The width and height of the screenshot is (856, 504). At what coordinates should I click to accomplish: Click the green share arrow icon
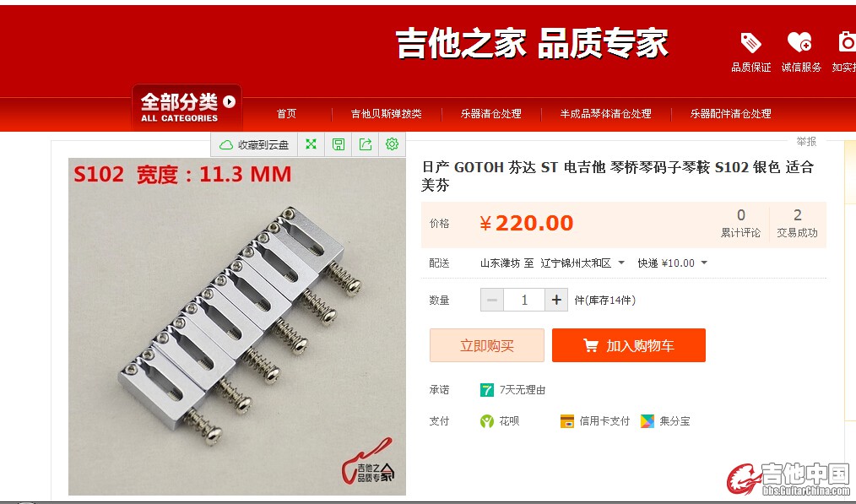point(366,144)
